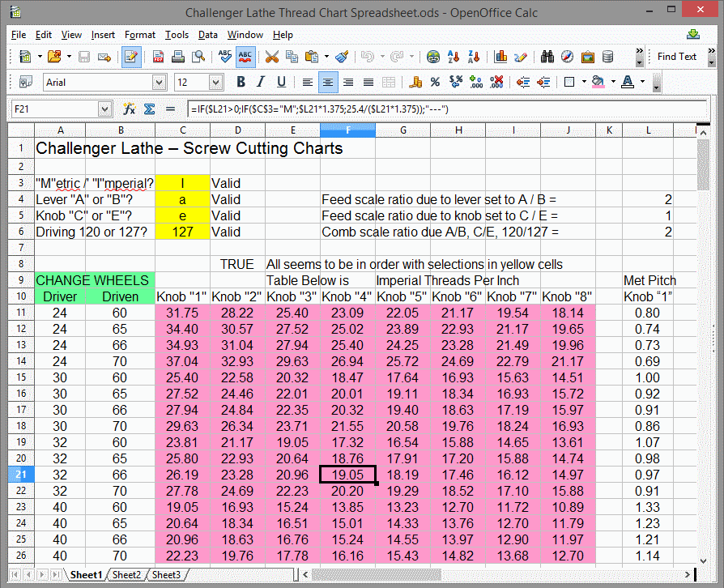Image resolution: width=724 pixels, height=588 pixels.
Task: Copy the selected cell
Action: pyautogui.click(x=292, y=57)
